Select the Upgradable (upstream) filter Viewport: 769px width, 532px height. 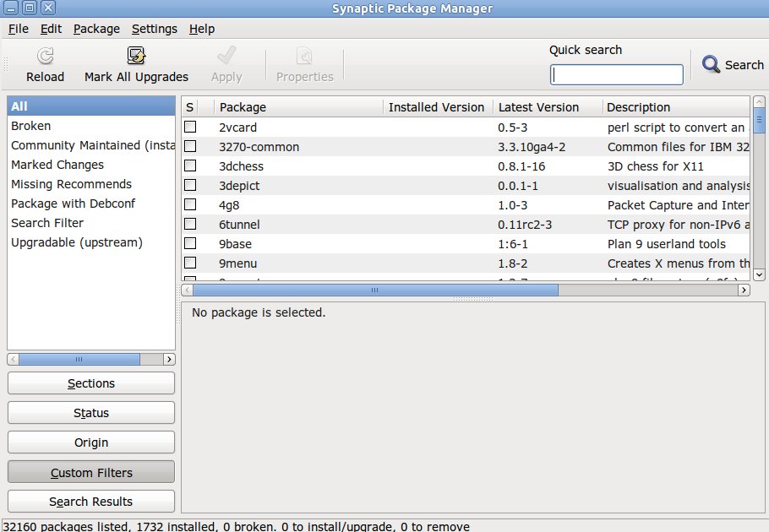[x=91, y=242]
